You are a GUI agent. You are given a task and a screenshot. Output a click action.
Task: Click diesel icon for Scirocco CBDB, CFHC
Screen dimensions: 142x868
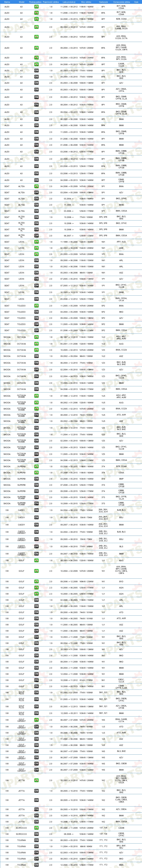pyautogui.click(x=36, y=834)
